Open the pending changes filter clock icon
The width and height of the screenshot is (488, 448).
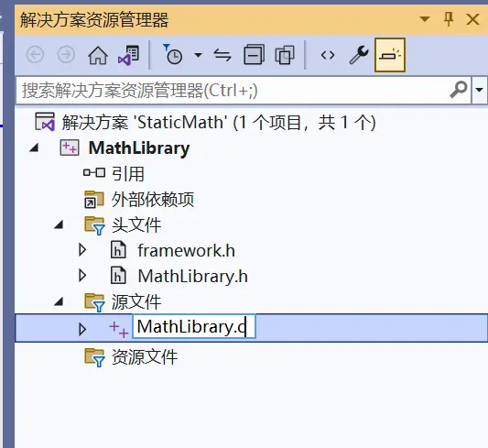(172, 55)
